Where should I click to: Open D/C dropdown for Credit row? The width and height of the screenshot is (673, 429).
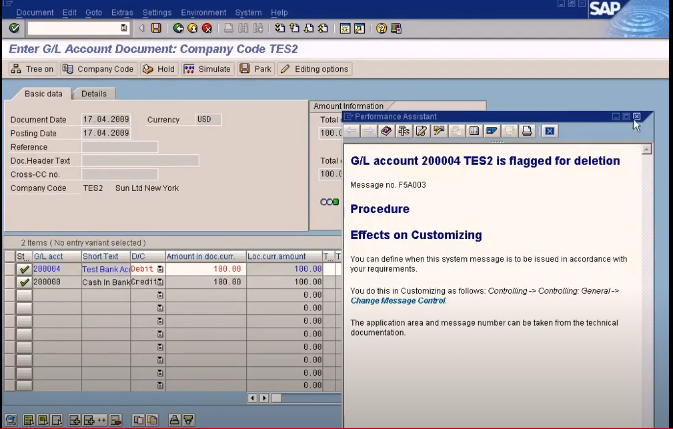[x=160, y=282]
